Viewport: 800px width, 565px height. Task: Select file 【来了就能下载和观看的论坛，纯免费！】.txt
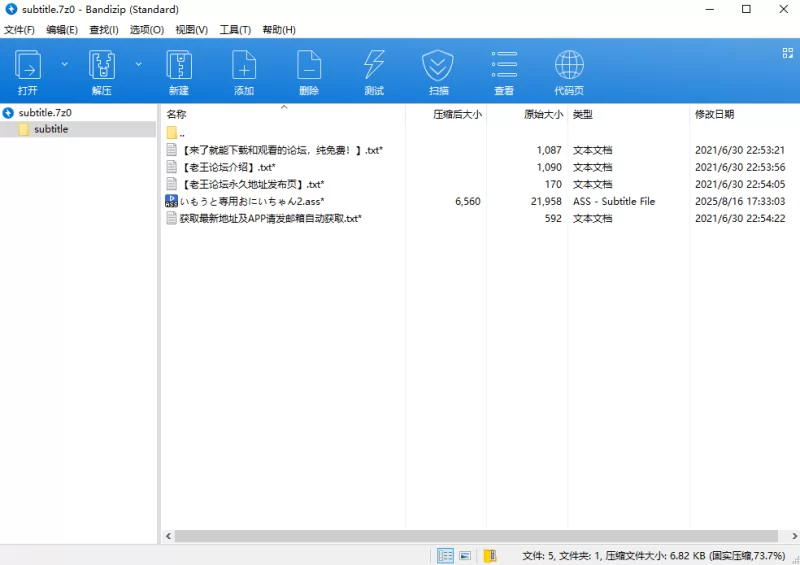click(x=281, y=150)
